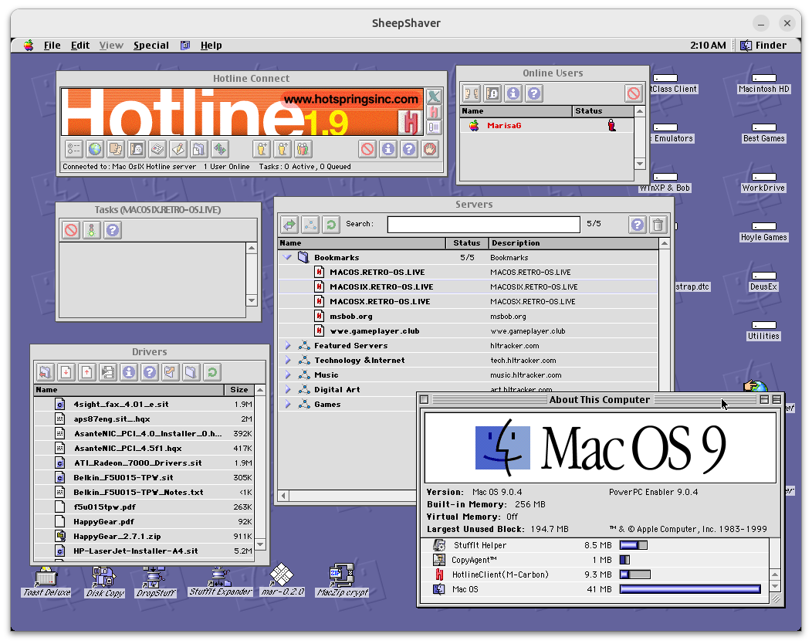The height and width of the screenshot is (644, 812).
Task: Open the Special menu
Action: coord(151,46)
